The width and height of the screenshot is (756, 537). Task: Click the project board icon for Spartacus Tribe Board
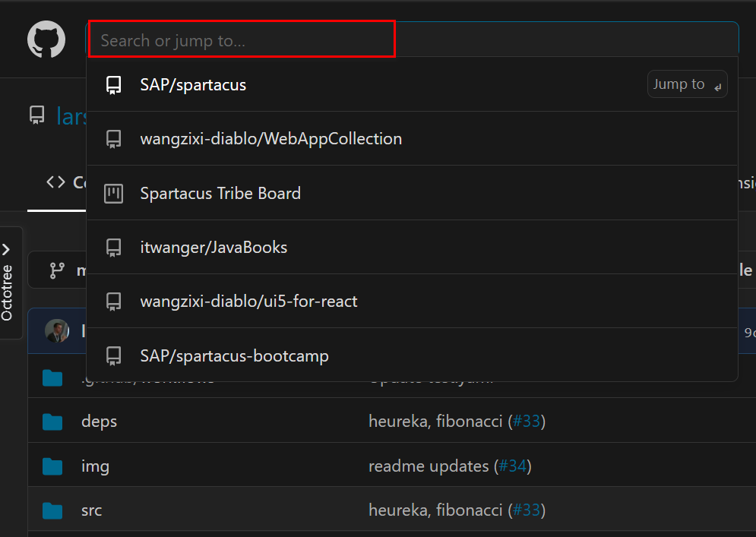tap(114, 193)
